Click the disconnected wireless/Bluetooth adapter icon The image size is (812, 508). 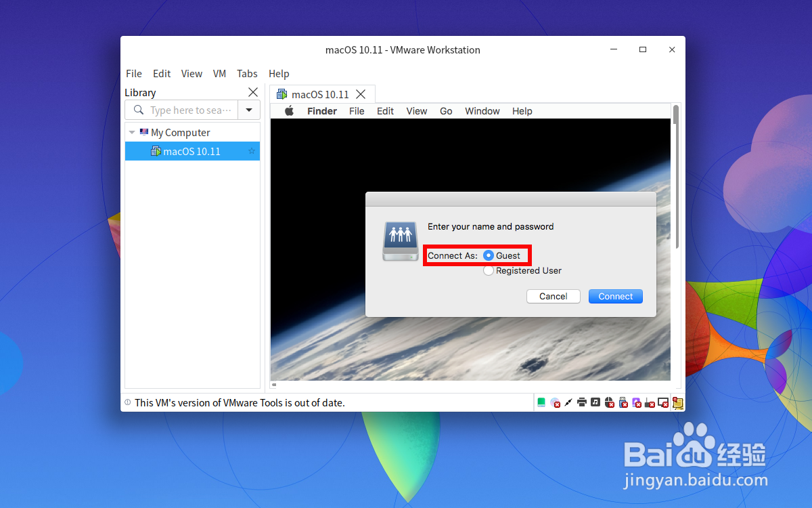650,402
